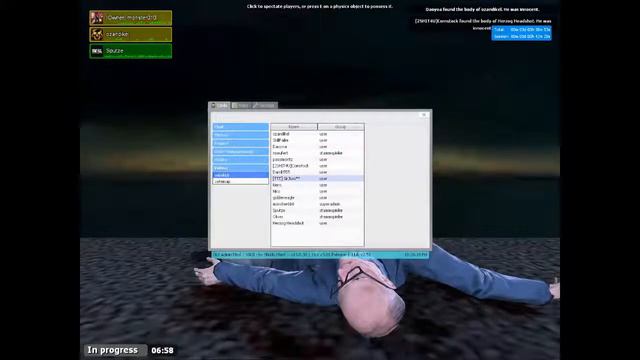Select player Oliver in the list
640x360 pixels.
point(317,217)
